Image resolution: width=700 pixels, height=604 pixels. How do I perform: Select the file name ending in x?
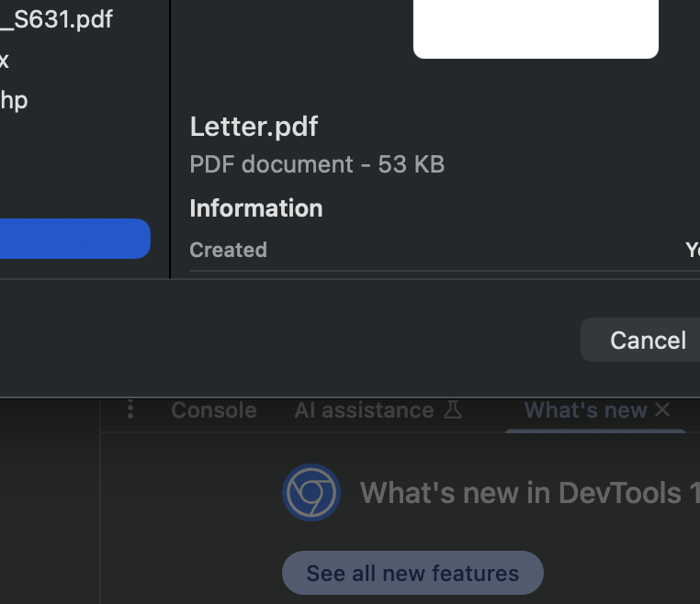(x=6, y=61)
